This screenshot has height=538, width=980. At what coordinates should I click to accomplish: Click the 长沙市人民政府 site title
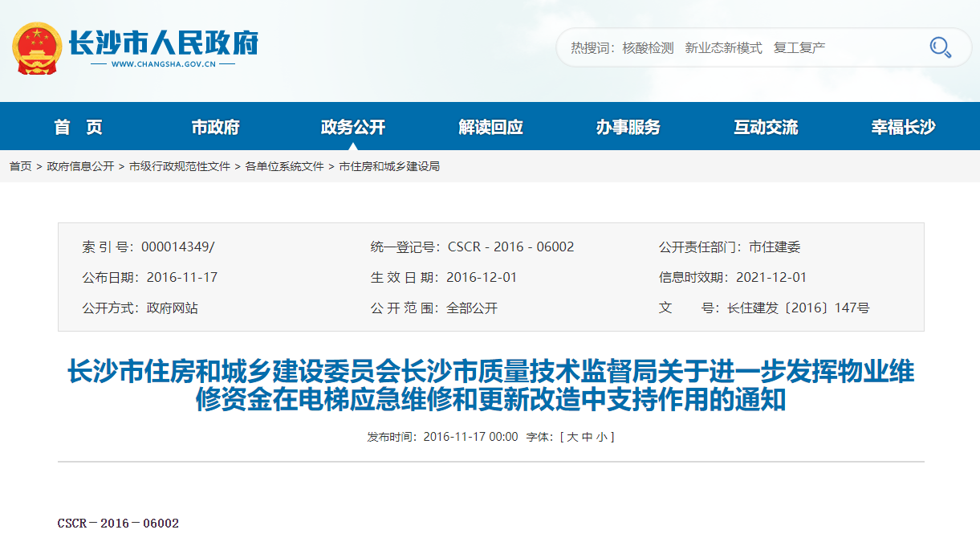(163, 42)
